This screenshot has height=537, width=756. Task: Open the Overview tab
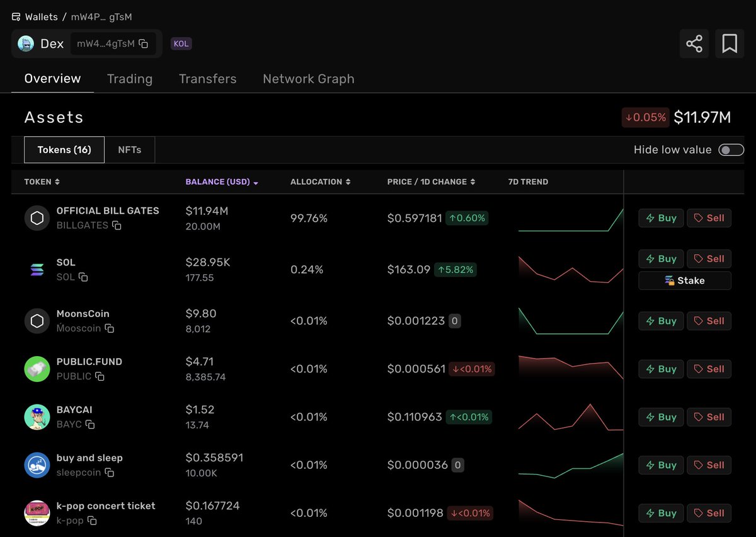53,79
